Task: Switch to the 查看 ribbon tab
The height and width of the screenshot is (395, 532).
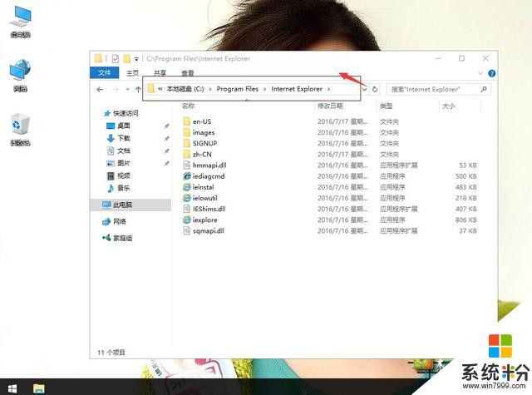Action: (187, 73)
